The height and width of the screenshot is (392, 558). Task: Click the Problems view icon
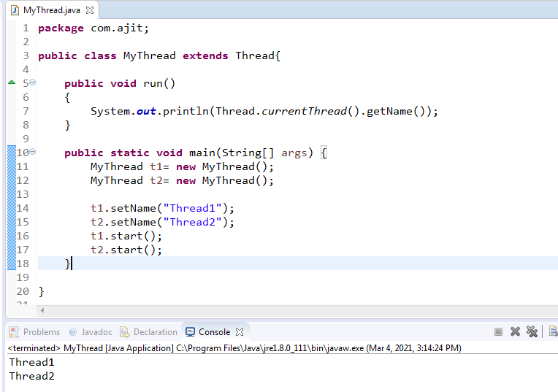[14, 332]
